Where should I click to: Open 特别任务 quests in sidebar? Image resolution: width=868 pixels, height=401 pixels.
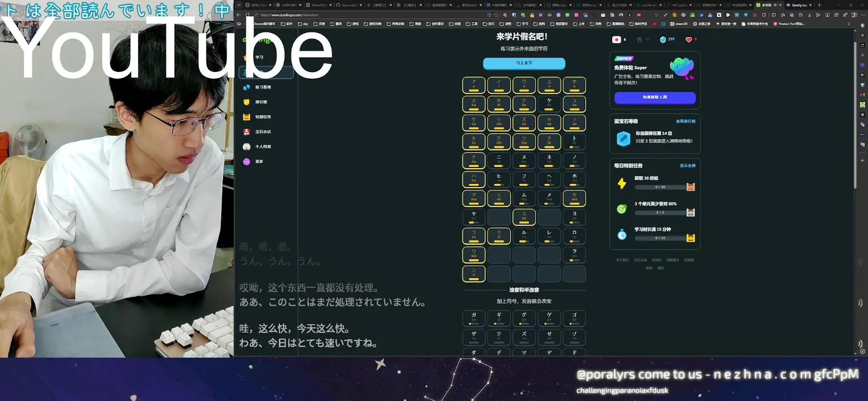click(266, 117)
